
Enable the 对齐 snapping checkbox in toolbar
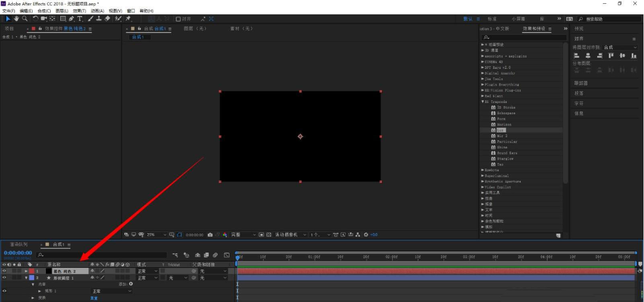(178, 19)
